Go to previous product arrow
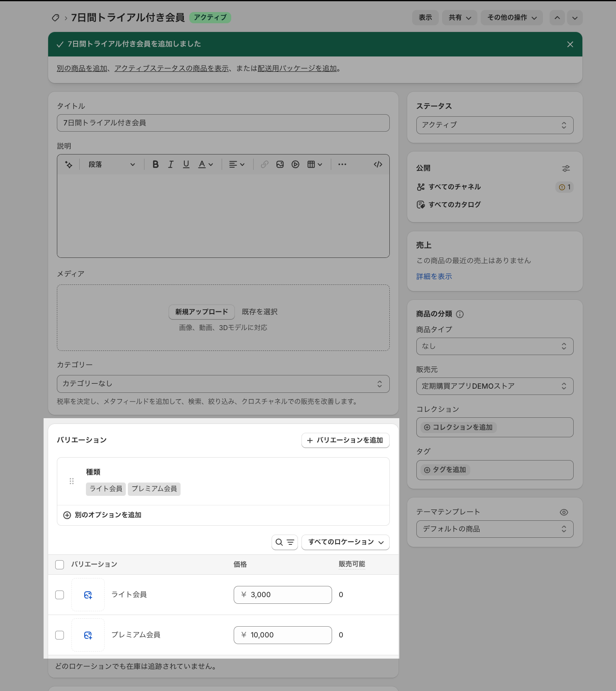Image resolution: width=616 pixels, height=691 pixels. pyautogui.click(x=557, y=18)
